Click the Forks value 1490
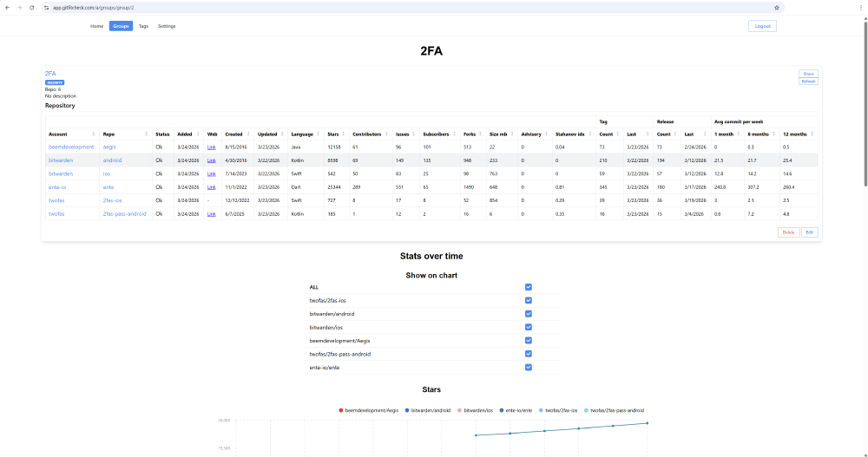 click(469, 187)
